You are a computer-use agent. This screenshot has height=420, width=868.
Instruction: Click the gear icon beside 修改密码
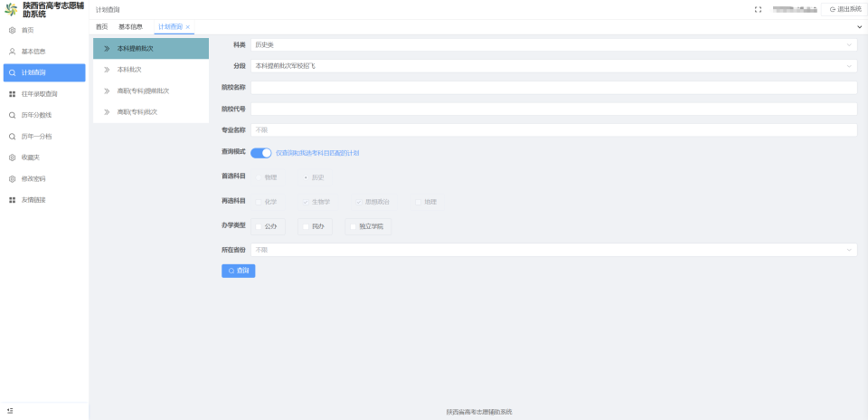pos(12,179)
